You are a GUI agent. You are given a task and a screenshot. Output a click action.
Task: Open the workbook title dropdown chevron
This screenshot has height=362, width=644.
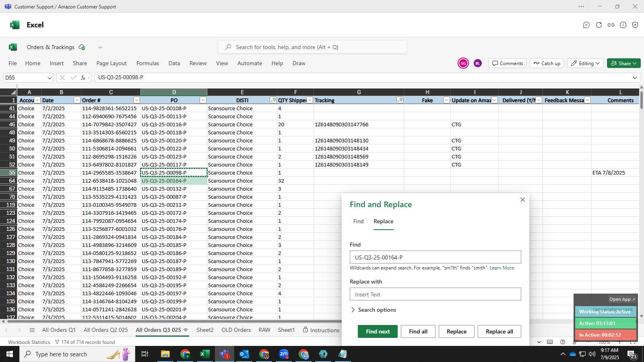tap(100, 47)
